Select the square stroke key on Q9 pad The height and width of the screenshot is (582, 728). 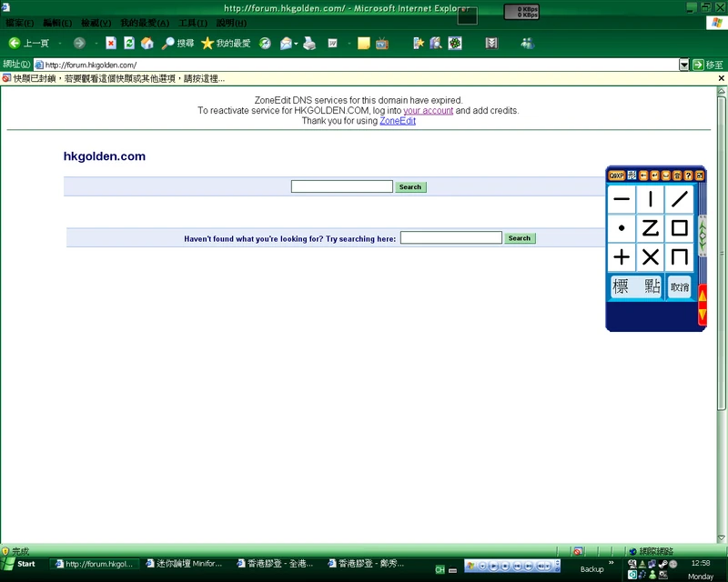pos(679,228)
